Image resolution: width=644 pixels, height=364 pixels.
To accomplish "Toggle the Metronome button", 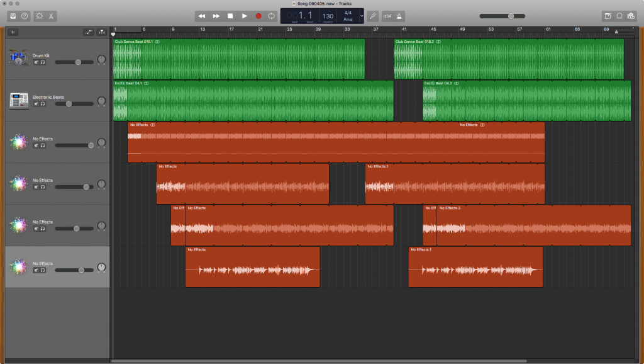I will [x=399, y=16].
